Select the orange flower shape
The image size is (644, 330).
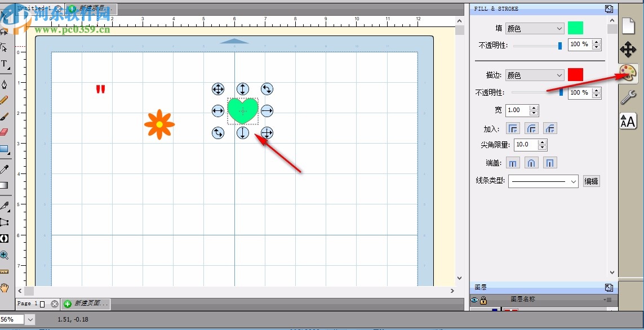tap(159, 124)
